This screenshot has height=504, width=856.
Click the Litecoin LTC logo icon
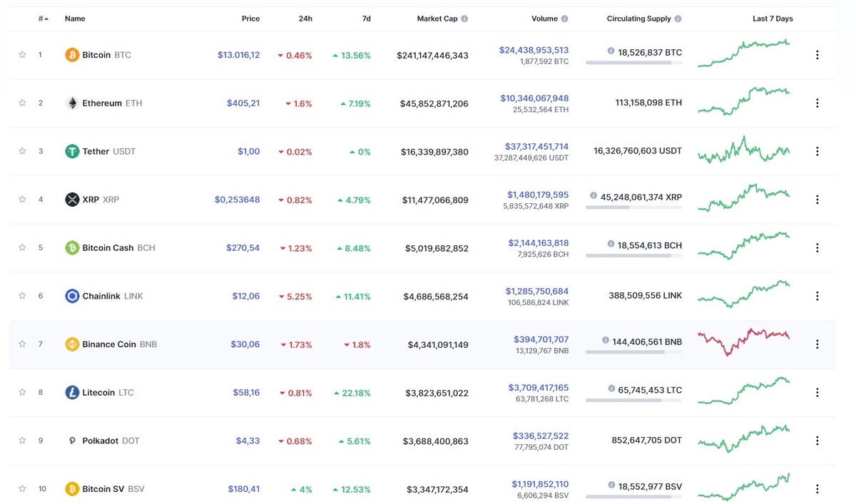click(x=71, y=392)
